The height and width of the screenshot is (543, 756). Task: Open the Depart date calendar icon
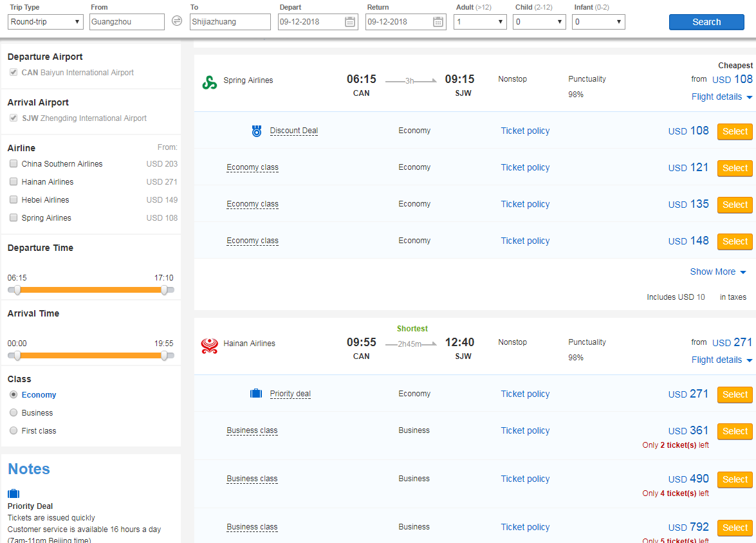point(350,22)
